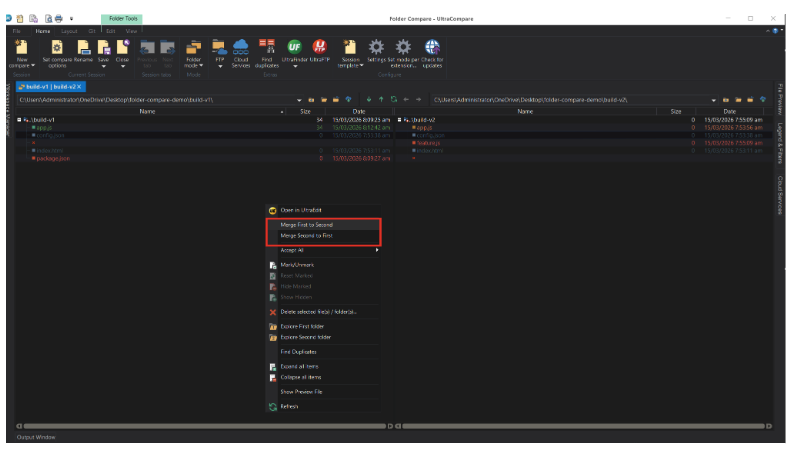The width and height of the screenshot is (792, 449).
Task: Click the Save session icon
Action: coord(104,47)
